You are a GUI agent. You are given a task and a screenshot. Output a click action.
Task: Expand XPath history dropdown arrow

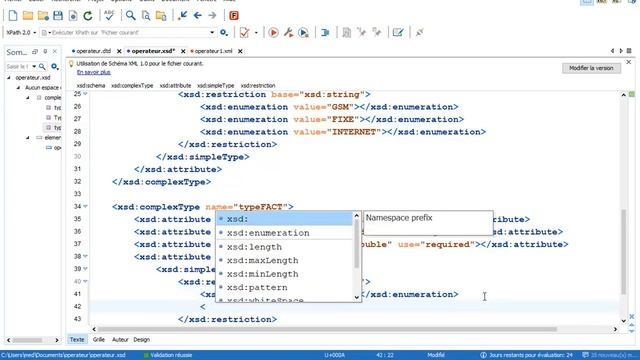coord(212,33)
